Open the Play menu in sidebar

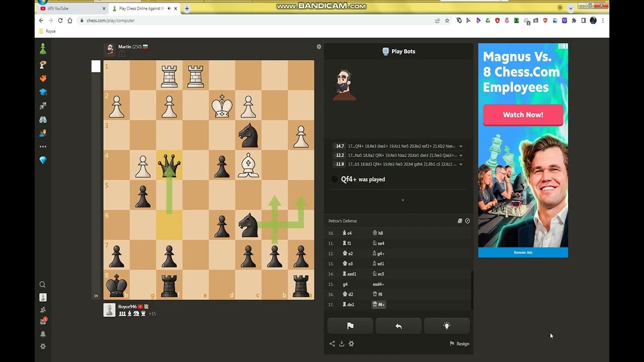pyautogui.click(x=43, y=65)
